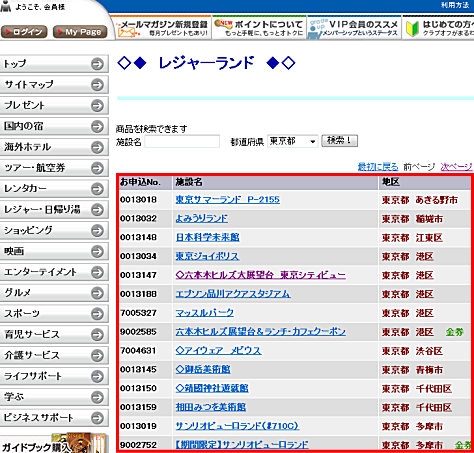Click the 次ページ link
This screenshot has height=453, width=474.
pos(456,167)
